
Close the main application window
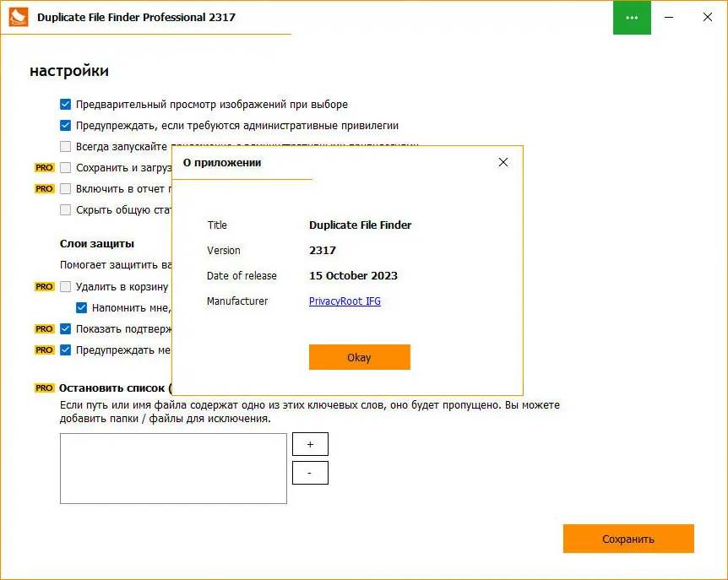pos(707,17)
